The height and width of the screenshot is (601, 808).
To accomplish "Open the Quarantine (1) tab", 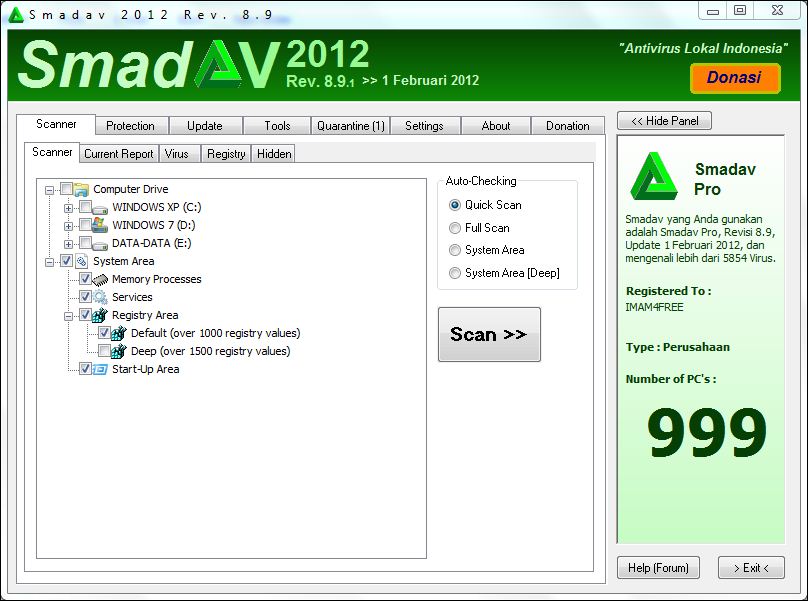I will coord(351,126).
